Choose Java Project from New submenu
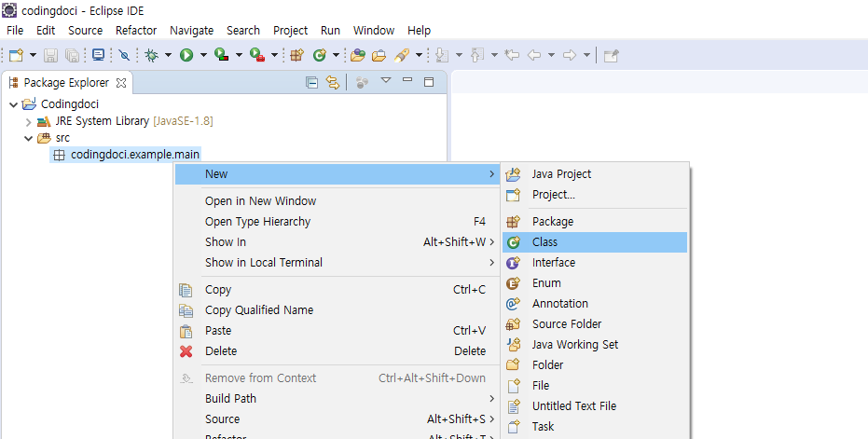The height and width of the screenshot is (439, 868). coord(595,174)
